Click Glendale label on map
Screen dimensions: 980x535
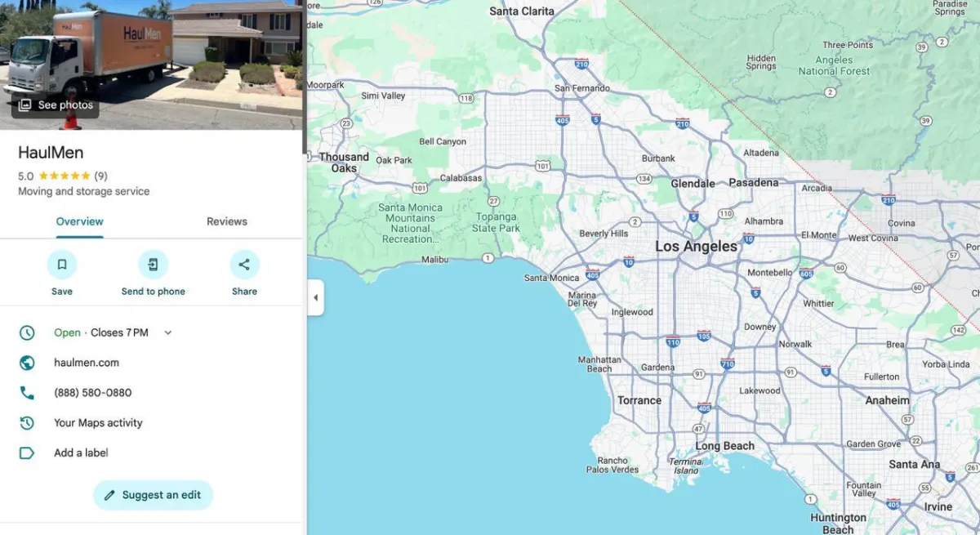(x=693, y=184)
